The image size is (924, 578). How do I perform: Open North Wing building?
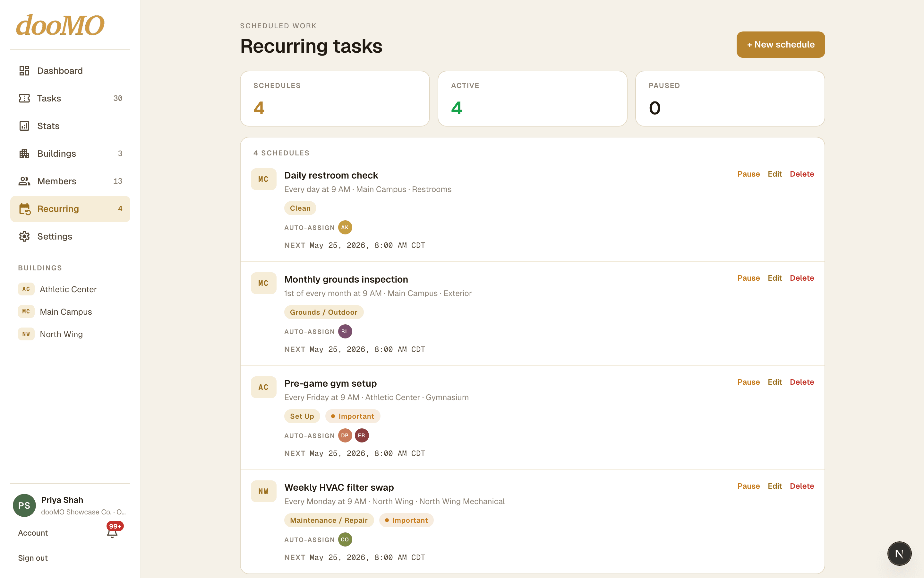coord(70,334)
